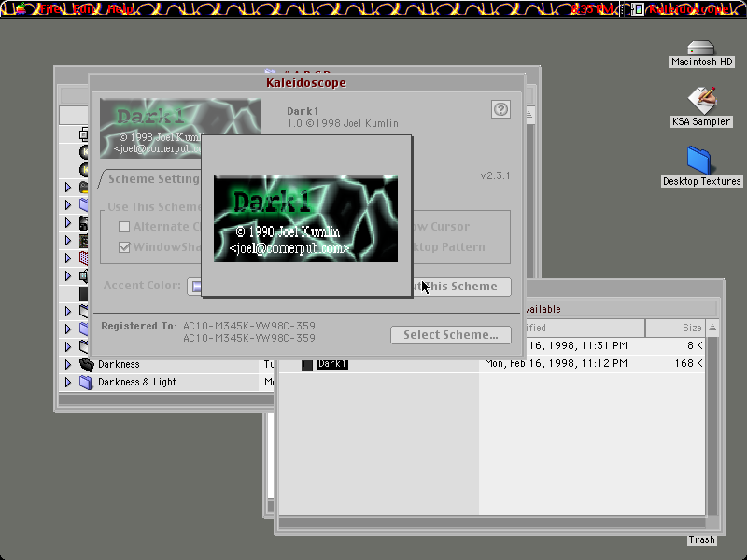Dismiss the bright Dark1 splash image popup
This screenshot has height=560, width=747.
click(x=306, y=218)
